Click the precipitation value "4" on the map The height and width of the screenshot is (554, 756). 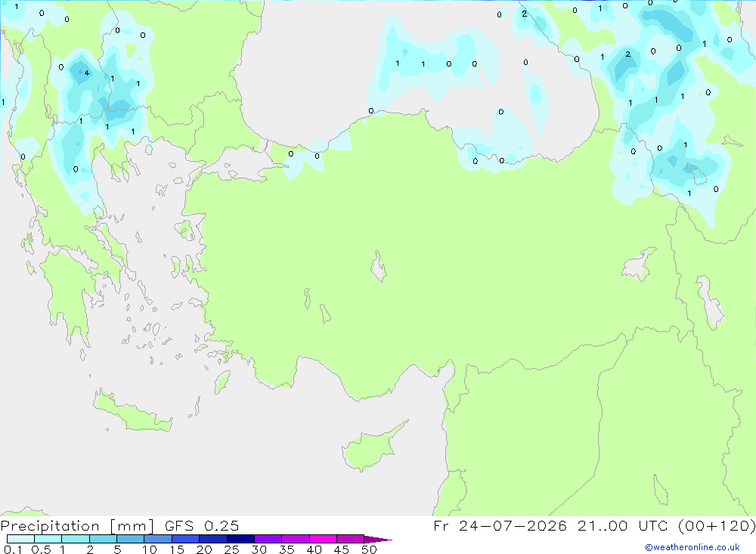[x=87, y=73]
